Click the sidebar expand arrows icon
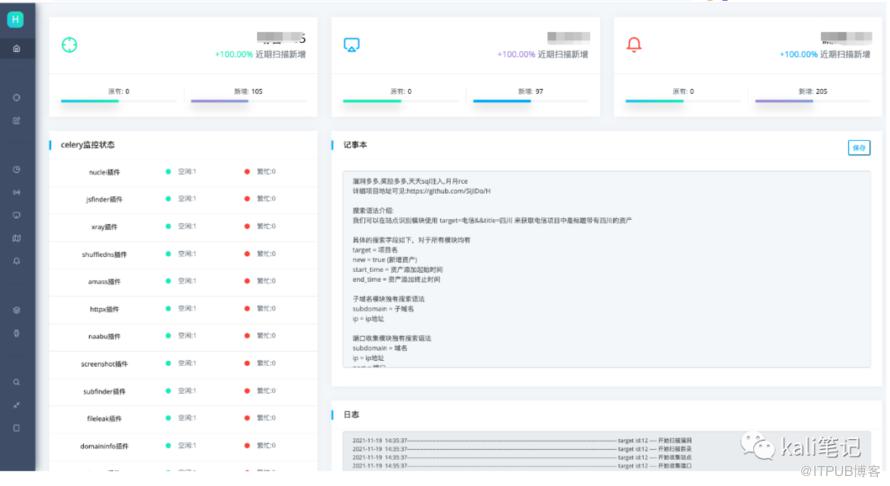This screenshot has height=486, width=890. click(x=16, y=405)
